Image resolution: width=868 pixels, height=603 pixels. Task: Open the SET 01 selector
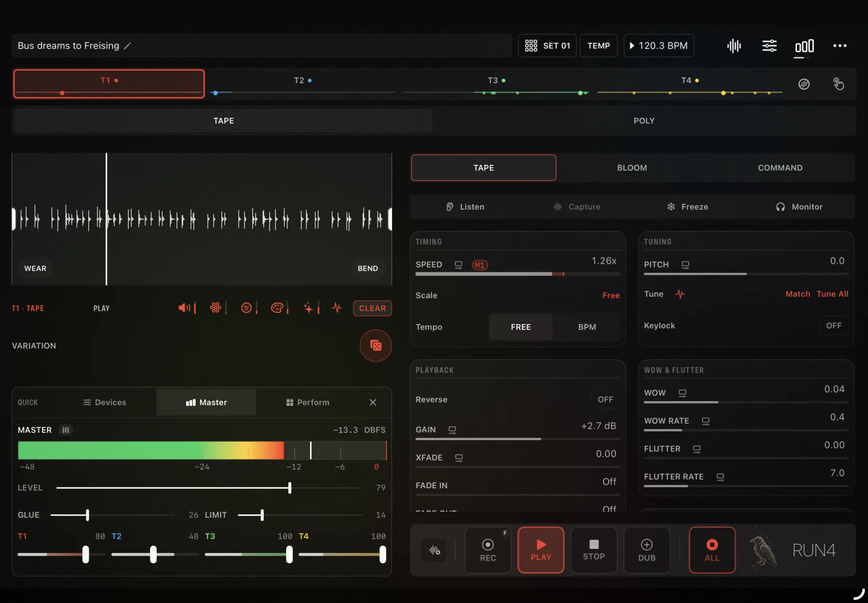click(547, 46)
